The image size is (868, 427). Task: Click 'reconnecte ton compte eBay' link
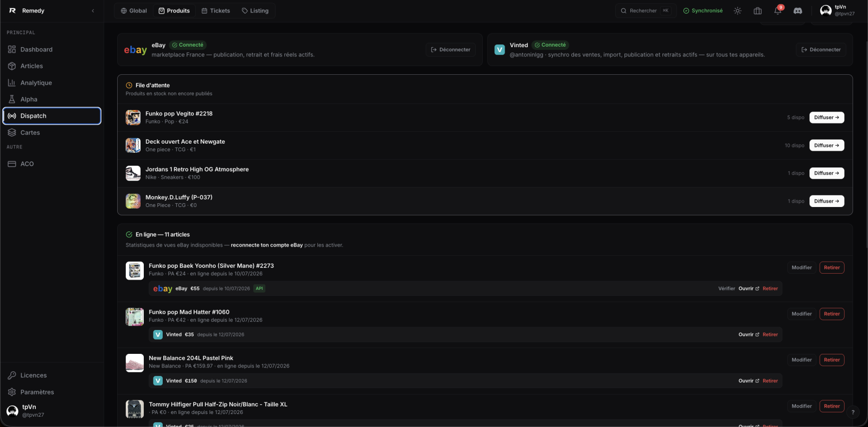267,245
